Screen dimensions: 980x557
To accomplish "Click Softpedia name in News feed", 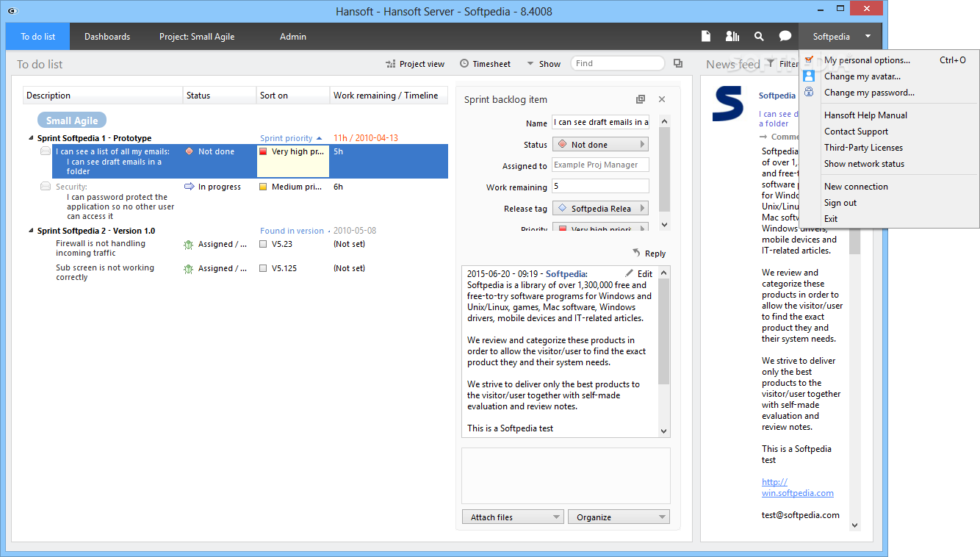I will tap(777, 96).
